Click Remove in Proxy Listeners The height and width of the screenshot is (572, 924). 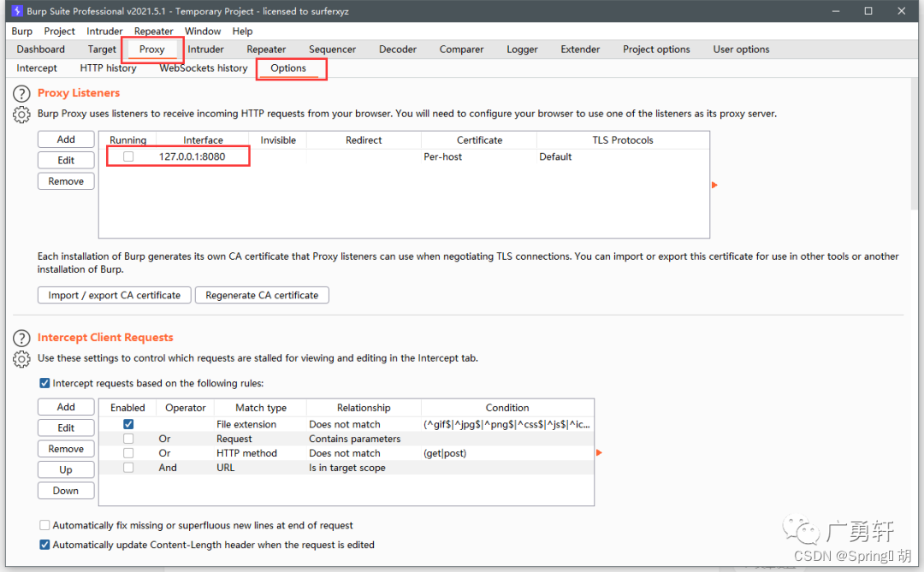(66, 181)
